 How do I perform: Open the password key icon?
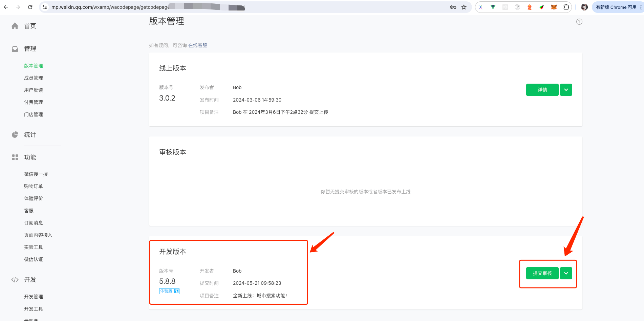point(453,7)
